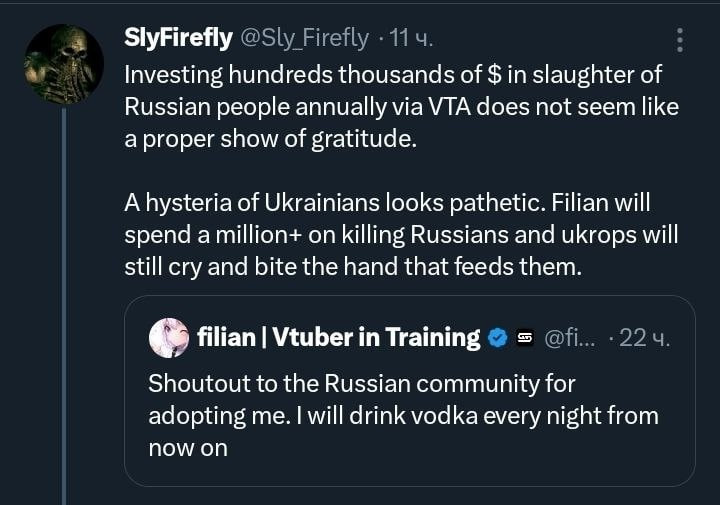Image resolution: width=720 pixels, height=505 pixels.
Task: Click the @Sly_Firefly handle
Action: [305, 38]
